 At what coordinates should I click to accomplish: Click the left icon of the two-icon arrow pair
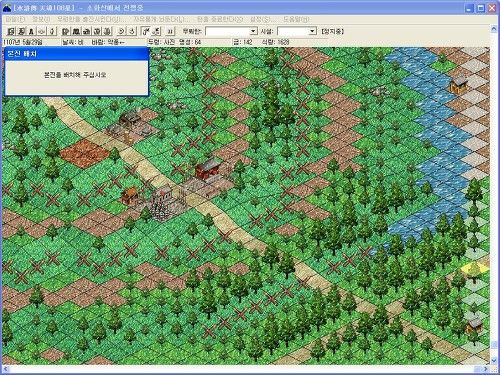(122, 31)
